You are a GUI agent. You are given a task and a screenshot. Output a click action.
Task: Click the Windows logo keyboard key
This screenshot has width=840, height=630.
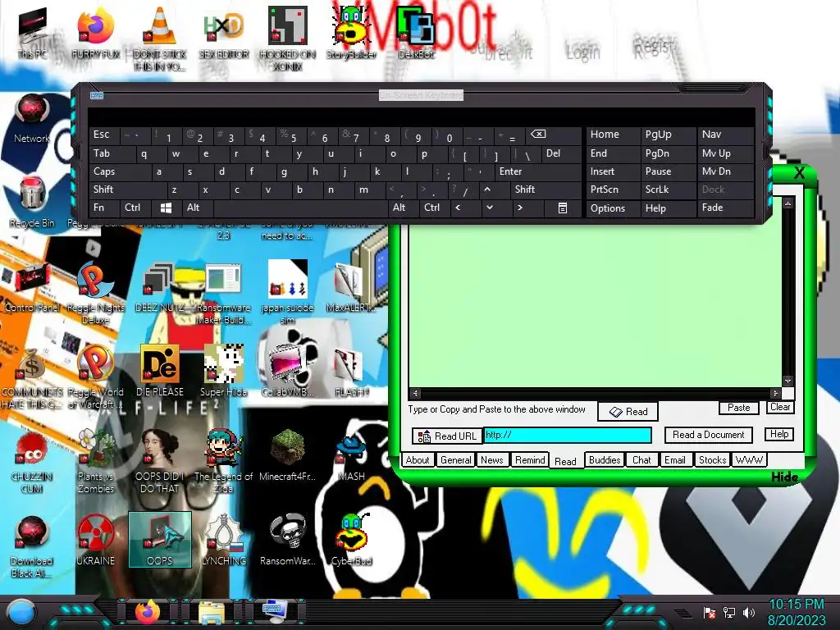166,208
